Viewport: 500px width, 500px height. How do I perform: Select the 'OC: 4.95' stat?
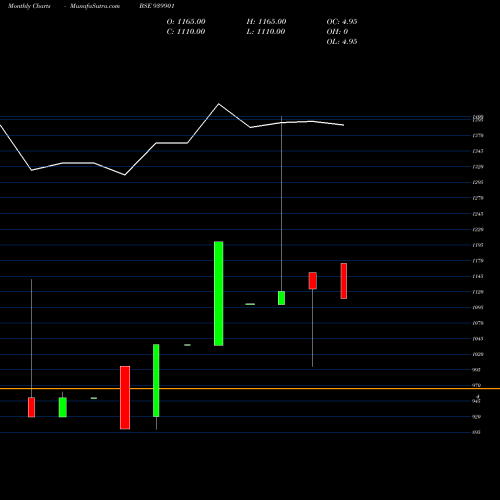click(342, 22)
